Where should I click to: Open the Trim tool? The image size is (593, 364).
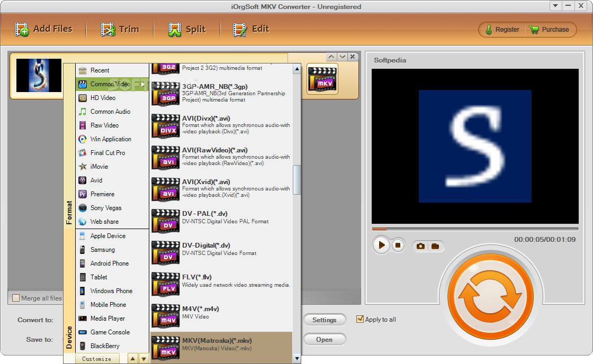click(x=120, y=29)
